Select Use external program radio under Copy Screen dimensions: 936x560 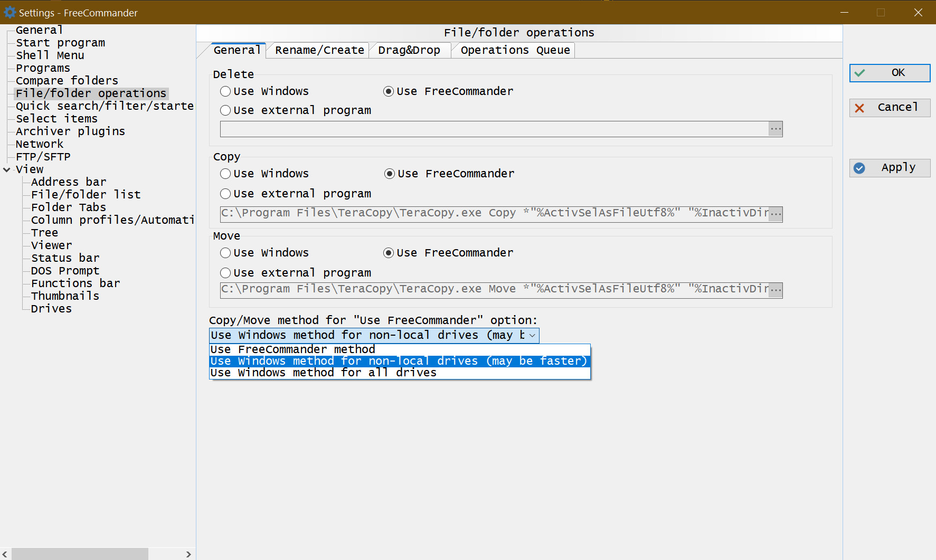[225, 194]
